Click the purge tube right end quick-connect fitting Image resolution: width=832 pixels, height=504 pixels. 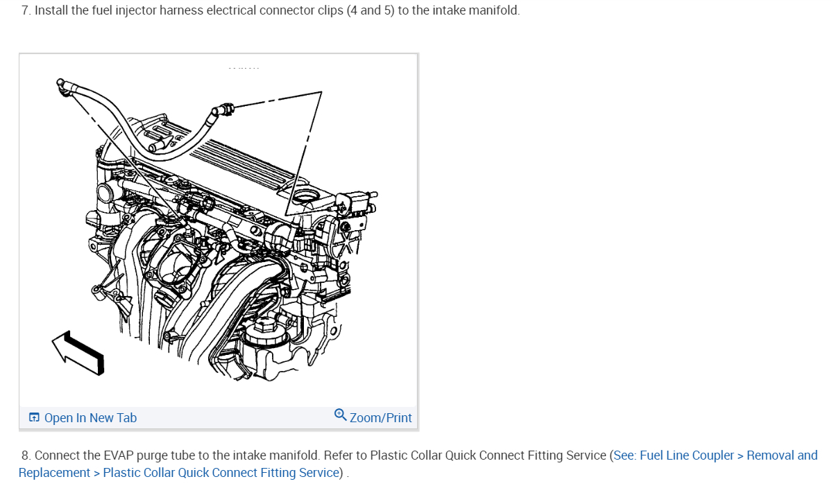[x=223, y=110]
